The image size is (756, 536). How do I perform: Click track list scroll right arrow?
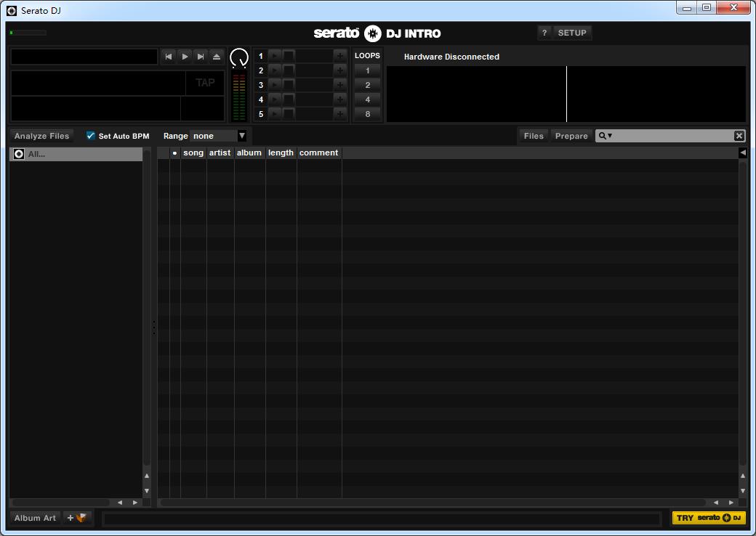pyautogui.click(x=731, y=503)
